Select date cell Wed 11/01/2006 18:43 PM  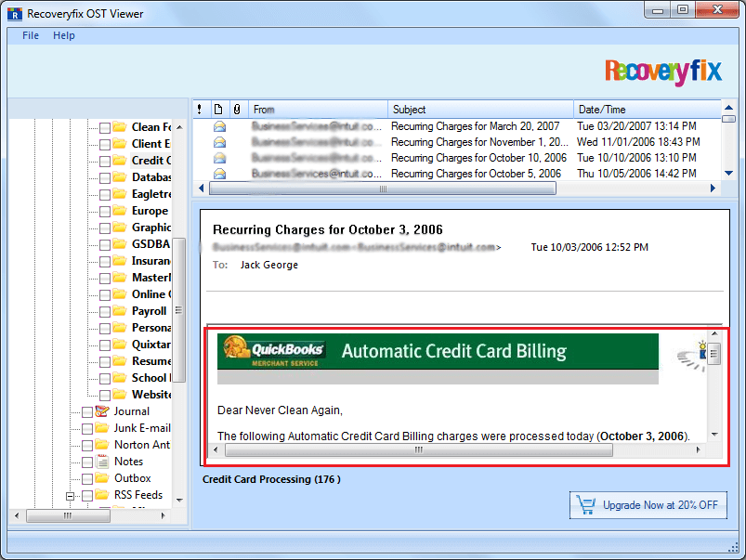click(x=638, y=142)
